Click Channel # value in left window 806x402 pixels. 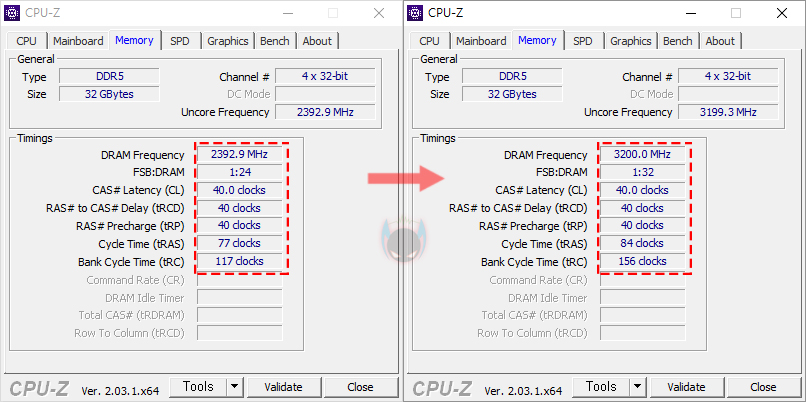[x=325, y=77]
